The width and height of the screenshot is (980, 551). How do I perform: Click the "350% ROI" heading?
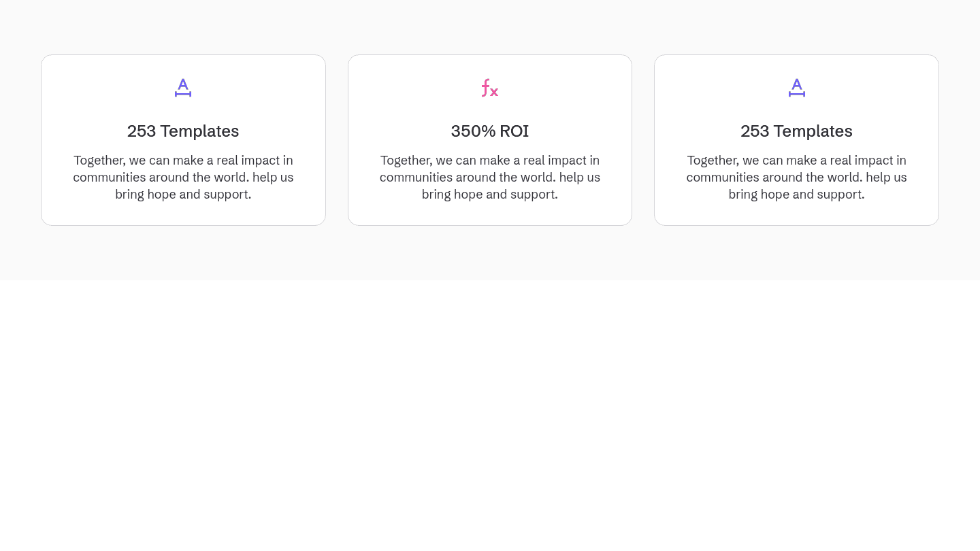tap(490, 131)
